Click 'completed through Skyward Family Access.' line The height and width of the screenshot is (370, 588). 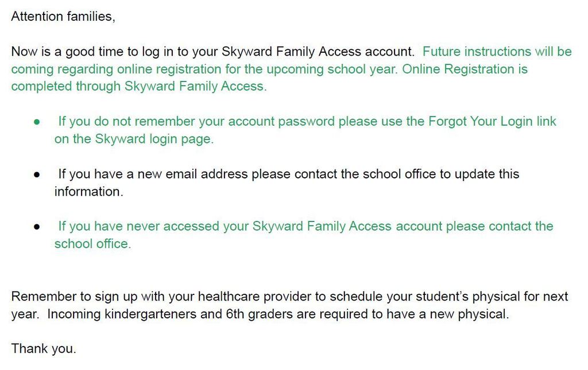pyautogui.click(x=139, y=87)
